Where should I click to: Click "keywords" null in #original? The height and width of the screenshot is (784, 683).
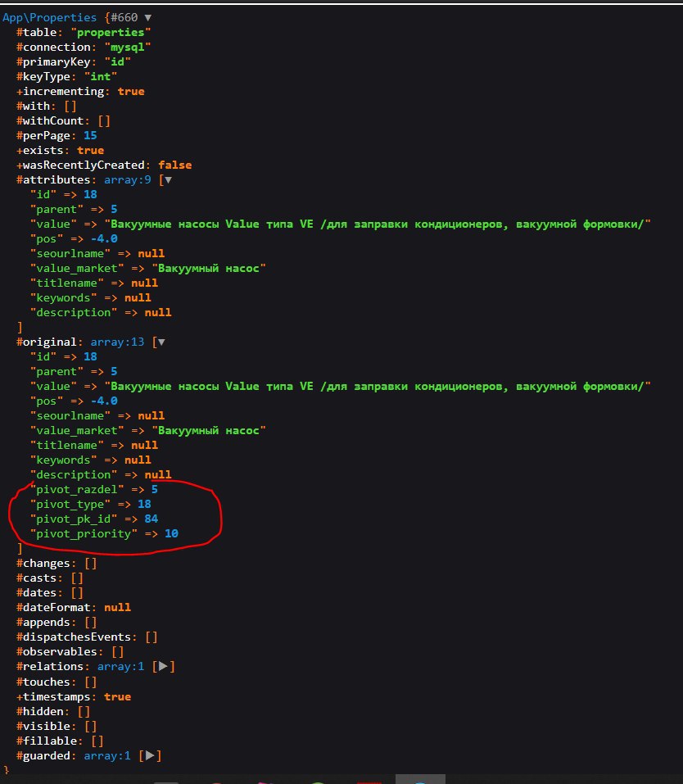[138, 460]
